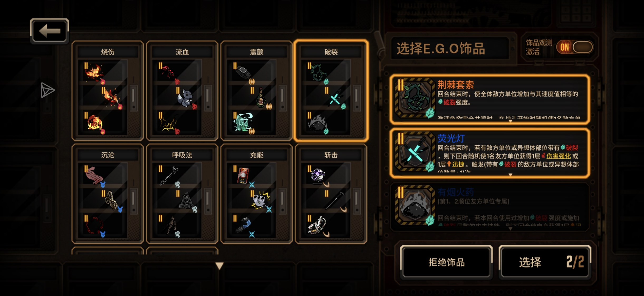Deselect the 荆棘套索 gift card
The height and width of the screenshot is (296, 644).
[490, 99]
